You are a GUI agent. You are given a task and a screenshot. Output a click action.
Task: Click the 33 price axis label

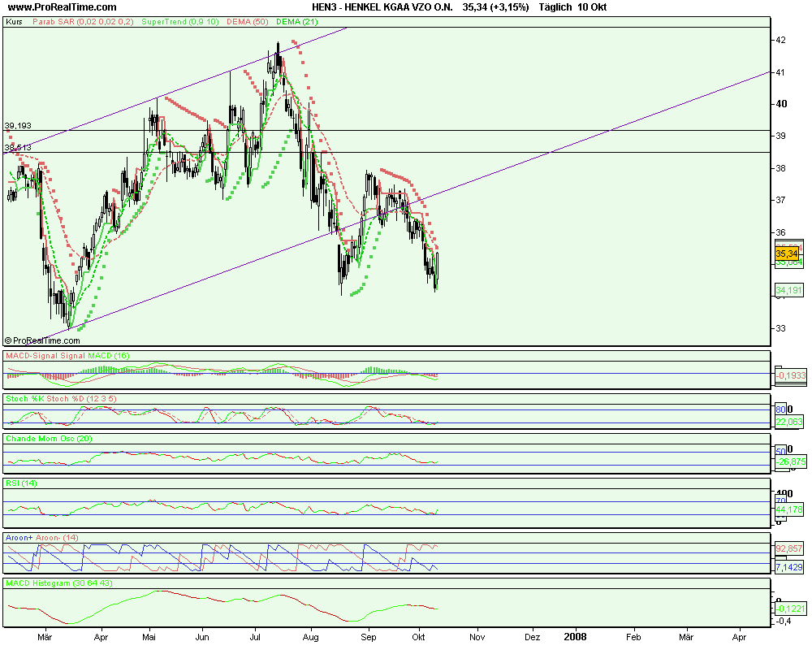point(780,328)
